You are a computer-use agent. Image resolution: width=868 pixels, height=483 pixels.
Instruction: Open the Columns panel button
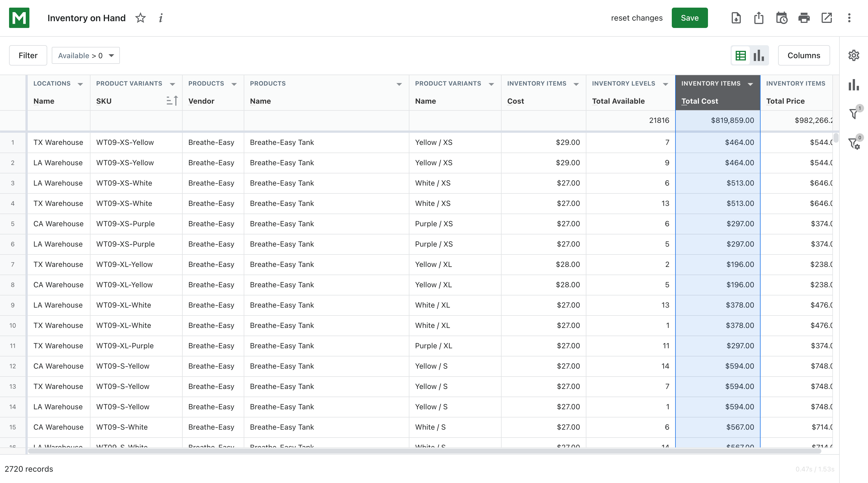(x=804, y=55)
